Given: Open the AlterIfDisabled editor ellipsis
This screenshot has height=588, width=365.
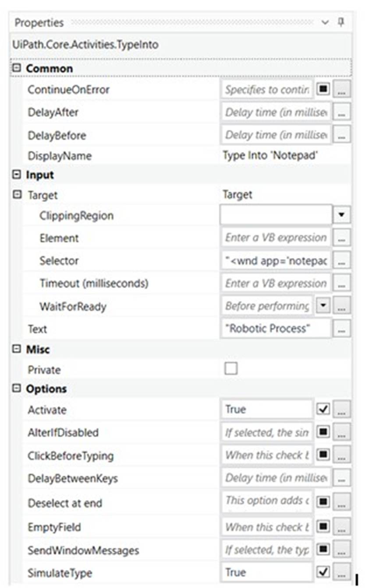Looking at the screenshot, I should click(343, 431).
